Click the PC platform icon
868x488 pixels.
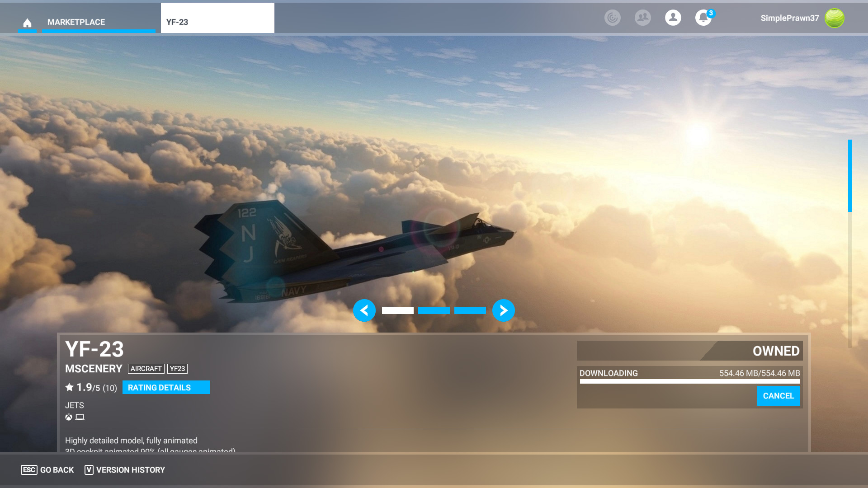coord(80,417)
